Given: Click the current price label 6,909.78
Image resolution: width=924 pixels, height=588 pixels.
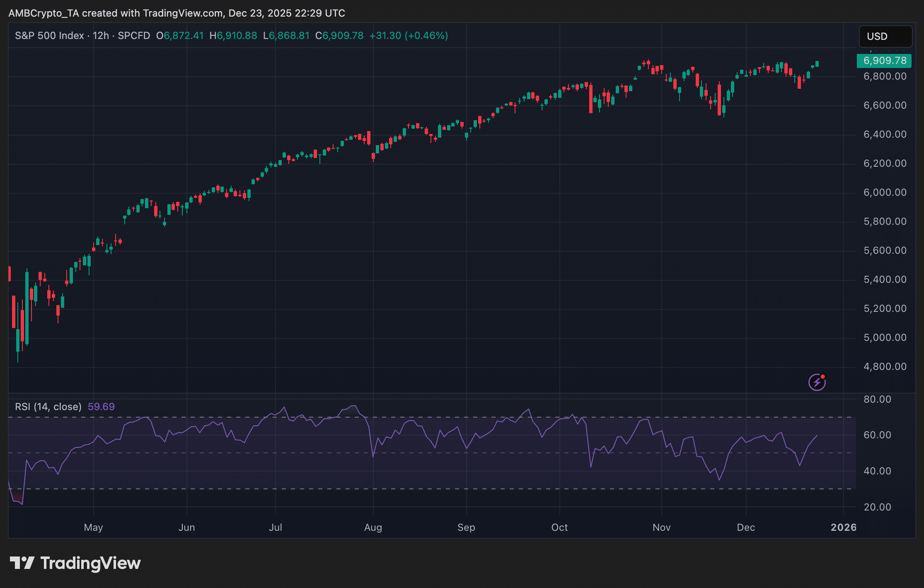Looking at the screenshot, I should pos(884,61).
